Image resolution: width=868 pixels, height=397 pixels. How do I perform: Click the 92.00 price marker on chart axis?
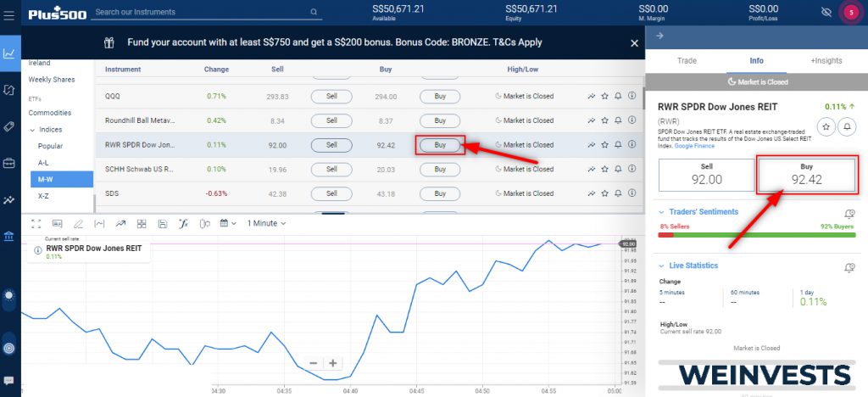tap(628, 243)
